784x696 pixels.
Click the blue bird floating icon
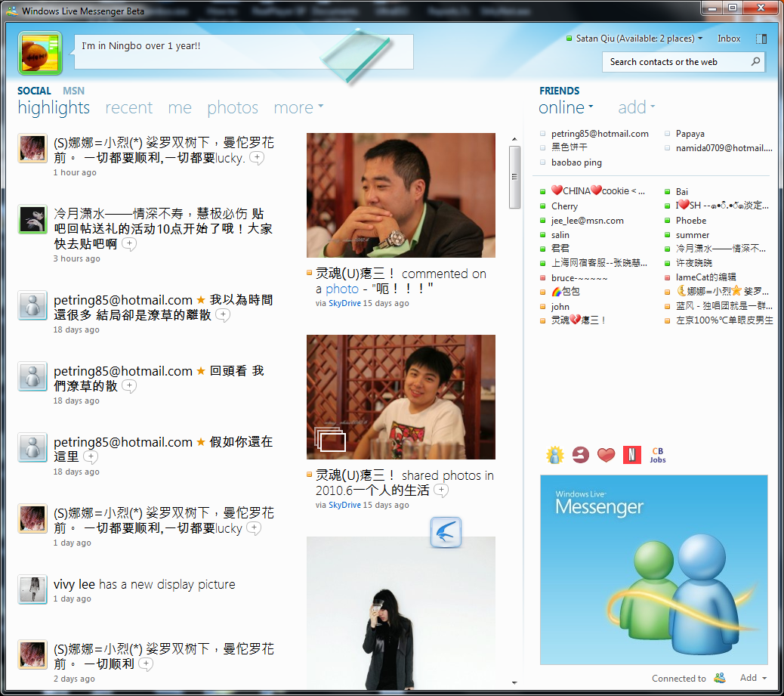pos(446,532)
